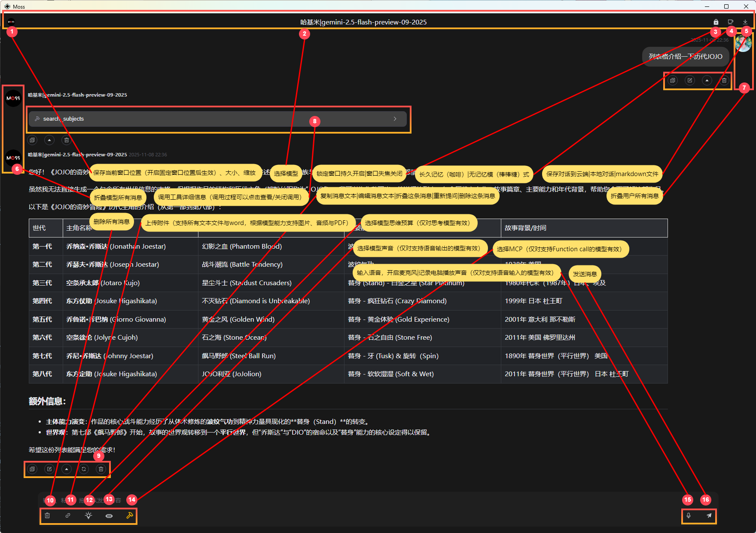756x533 pixels.
Task: Toggle the coffee cup memory mode
Action: [730, 22]
